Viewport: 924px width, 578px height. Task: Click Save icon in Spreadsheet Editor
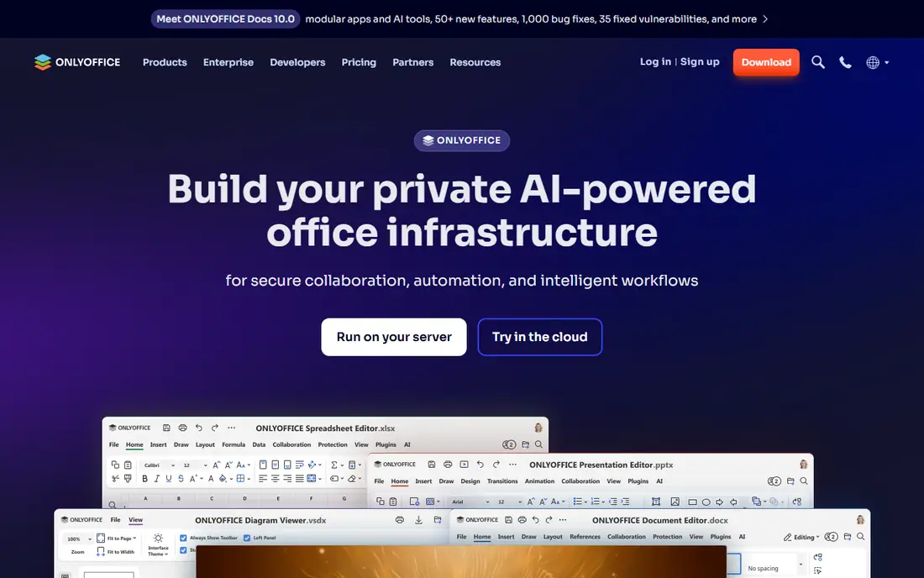167,428
